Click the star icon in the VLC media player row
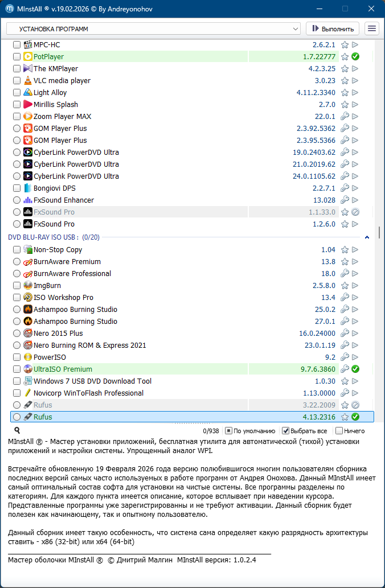The image size is (385, 588). pos(345,81)
